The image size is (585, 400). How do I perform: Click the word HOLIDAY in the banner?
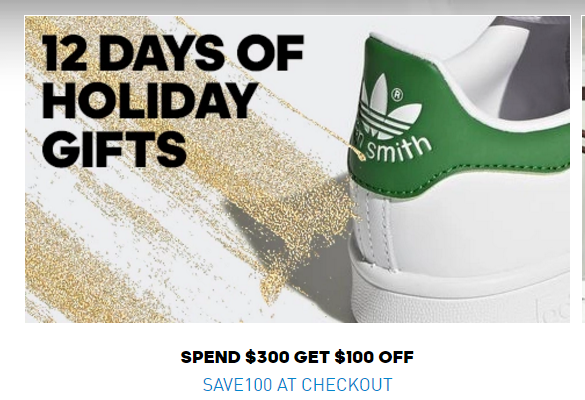(x=150, y=101)
